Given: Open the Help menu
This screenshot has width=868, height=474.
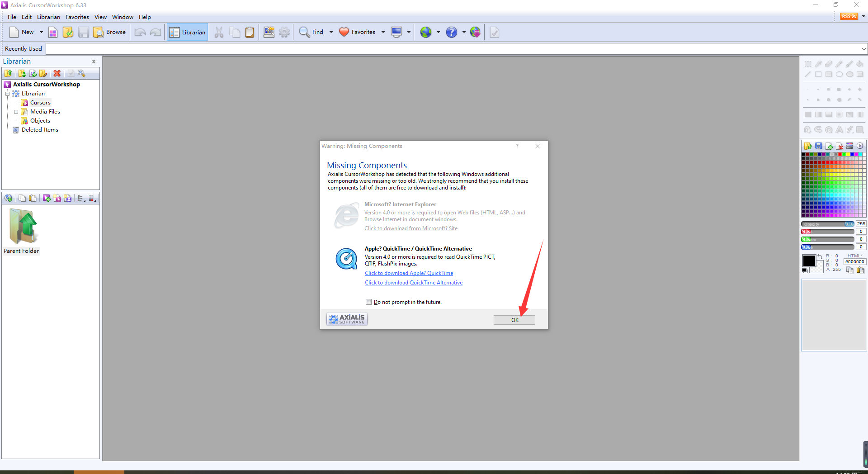Looking at the screenshot, I should tap(145, 17).
